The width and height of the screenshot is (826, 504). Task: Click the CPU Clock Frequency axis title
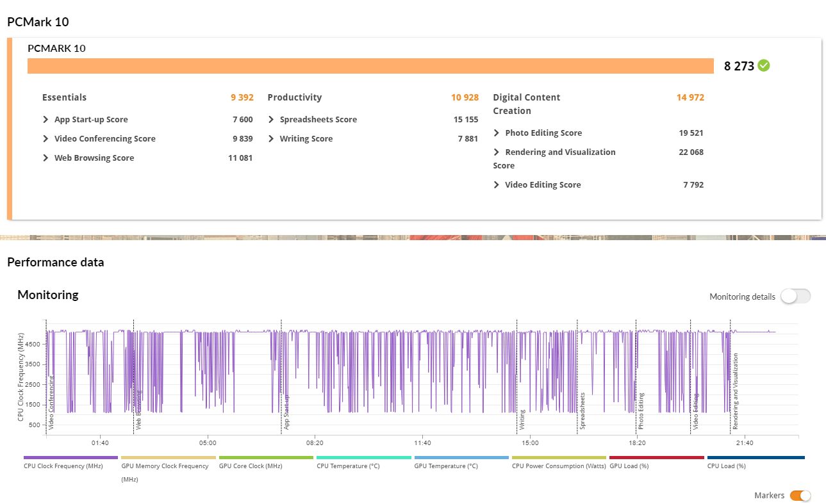click(21, 377)
